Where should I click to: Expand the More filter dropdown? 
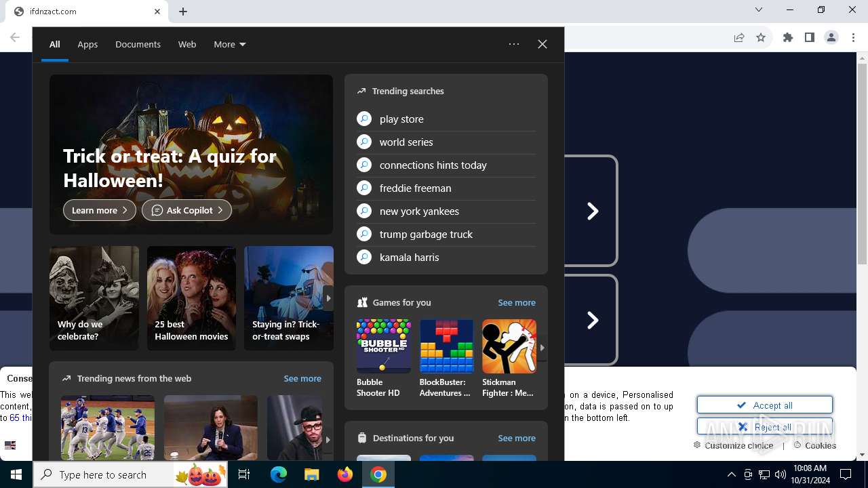point(229,44)
